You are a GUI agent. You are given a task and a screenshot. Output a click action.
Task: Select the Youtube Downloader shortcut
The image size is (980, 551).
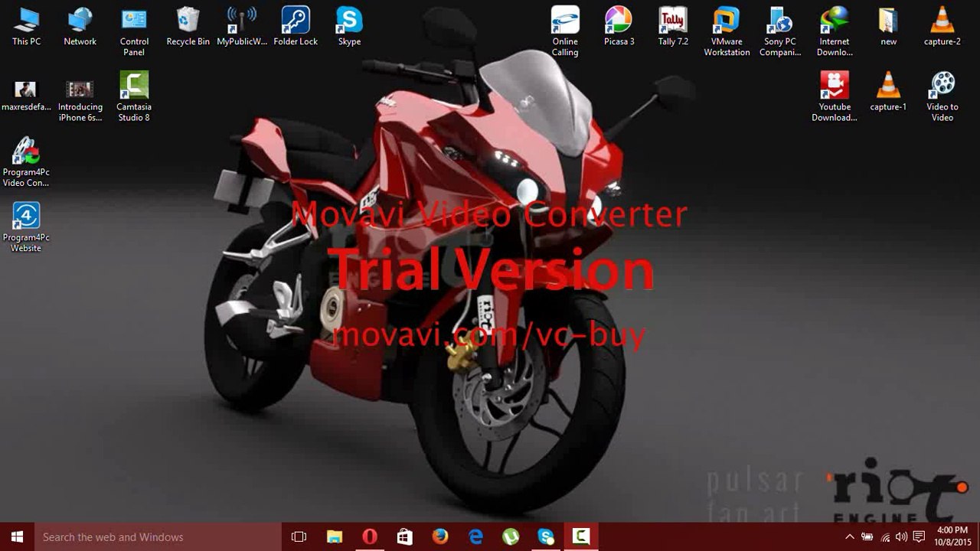835,97
